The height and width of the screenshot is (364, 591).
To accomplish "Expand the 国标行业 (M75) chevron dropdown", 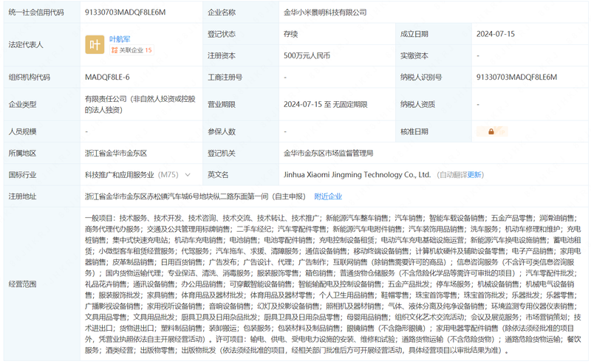I will (187, 175).
